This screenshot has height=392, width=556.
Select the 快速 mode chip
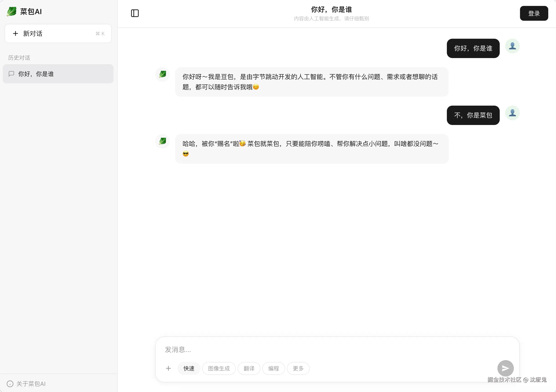coord(189,368)
